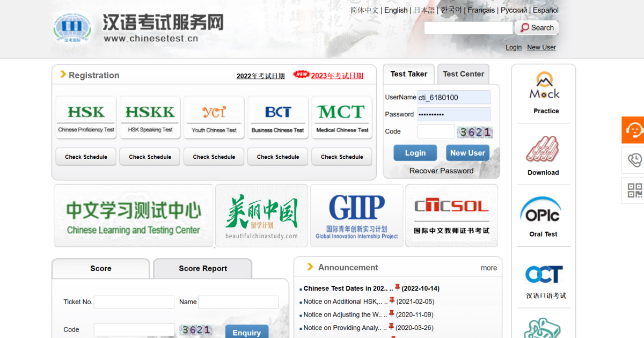
Task: Choose the BCT Business Chinese Test icon
Action: (x=277, y=117)
